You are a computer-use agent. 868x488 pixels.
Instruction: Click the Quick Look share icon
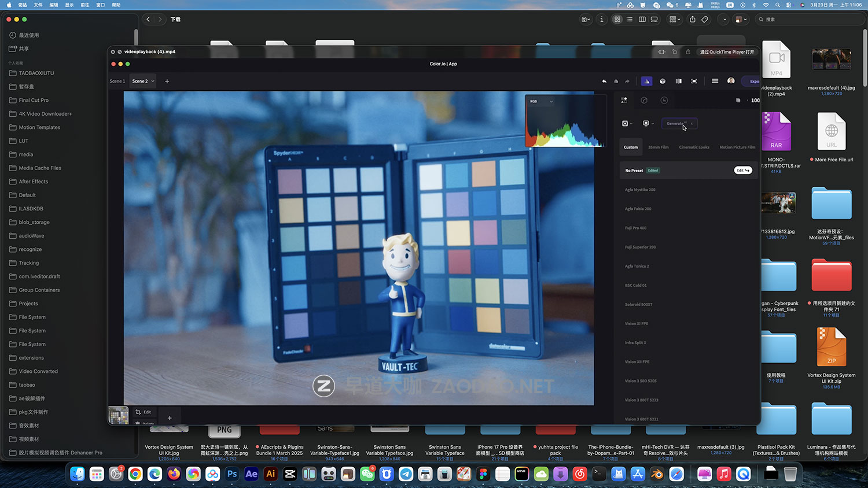(x=688, y=51)
